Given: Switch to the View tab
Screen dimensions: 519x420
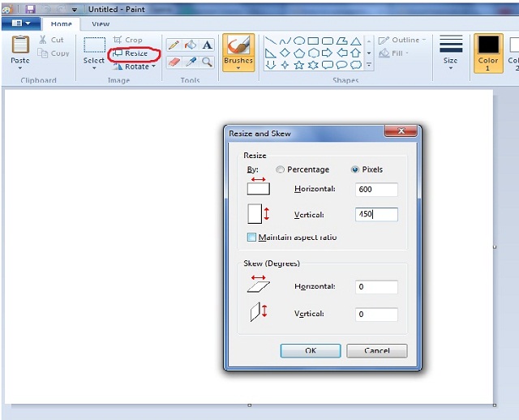Looking at the screenshot, I should [101, 24].
